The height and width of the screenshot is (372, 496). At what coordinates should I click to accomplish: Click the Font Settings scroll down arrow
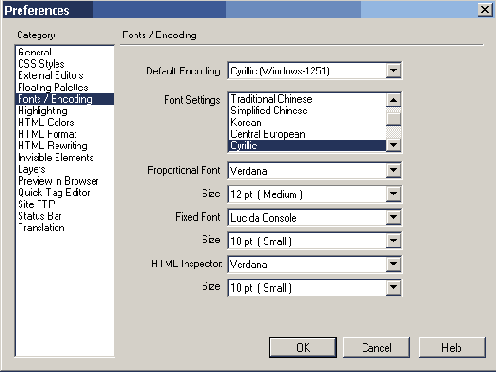pyautogui.click(x=393, y=145)
